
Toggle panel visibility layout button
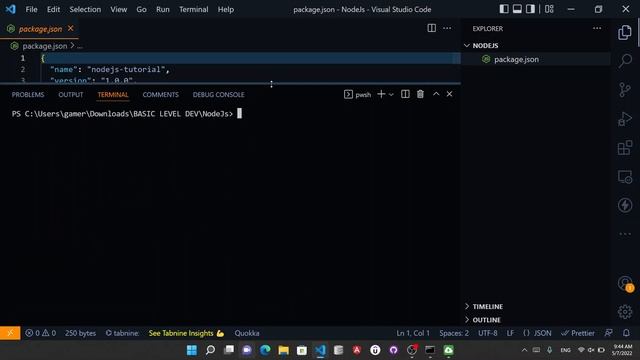(517, 9)
